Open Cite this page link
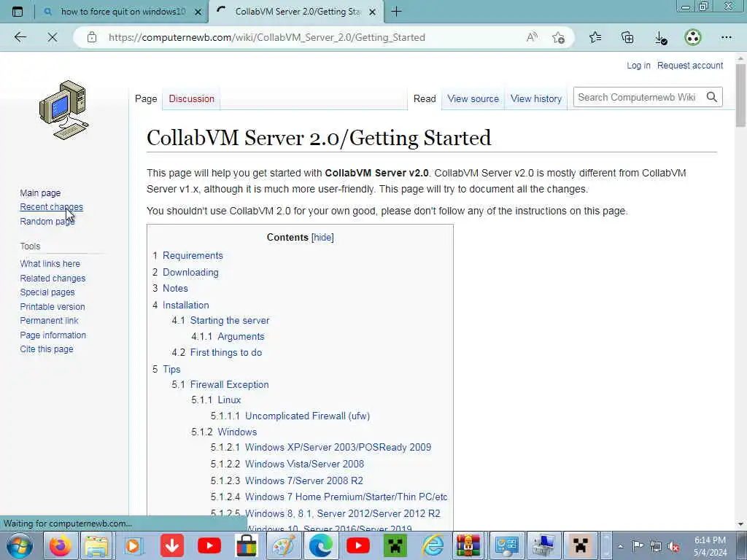Viewport: 747px width, 560px height. (x=47, y=349)
